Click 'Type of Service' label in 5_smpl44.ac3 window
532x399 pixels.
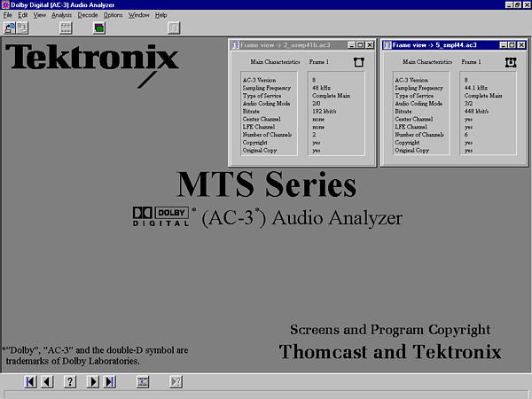414,96
